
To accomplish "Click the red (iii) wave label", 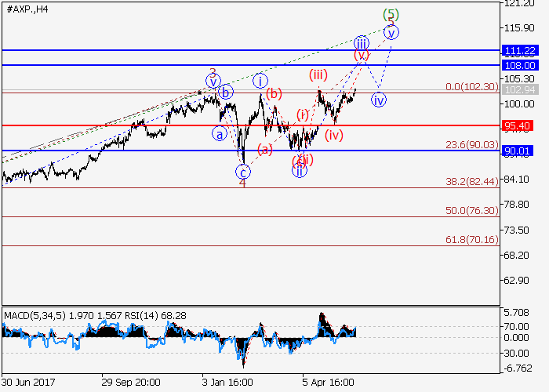I will coord(318,75).
